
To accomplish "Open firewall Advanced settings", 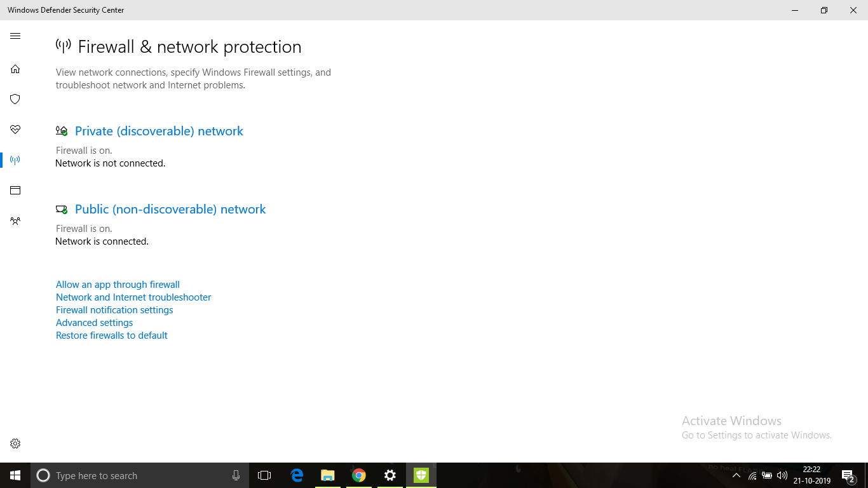I will [95, 323].
